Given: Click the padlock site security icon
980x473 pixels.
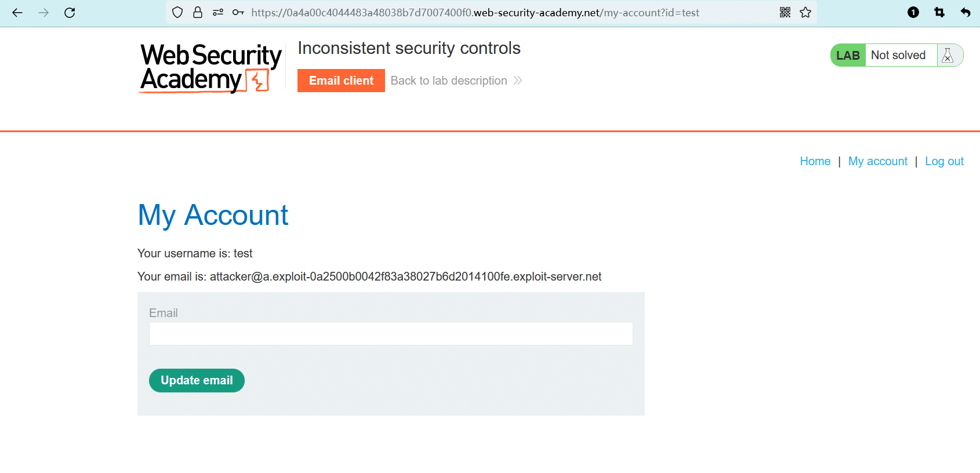Looking at the screenshot, I should tap(198, 13).
